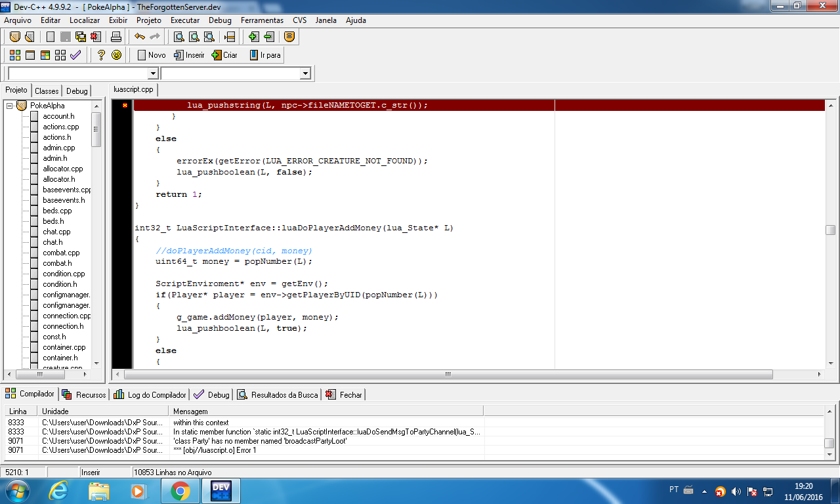
Task: Switch to the Classes tab
Action: coord(47,91)
